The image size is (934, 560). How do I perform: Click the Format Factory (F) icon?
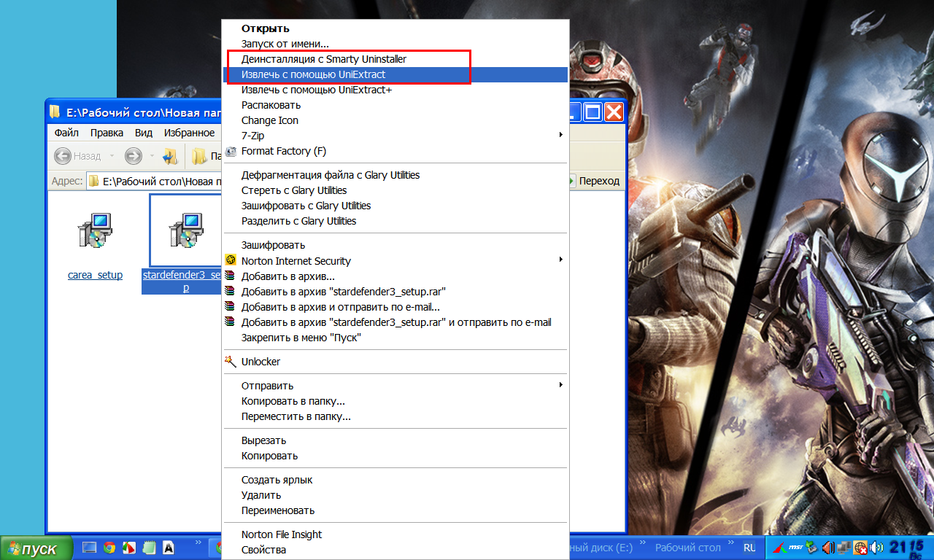pos(231,151)
